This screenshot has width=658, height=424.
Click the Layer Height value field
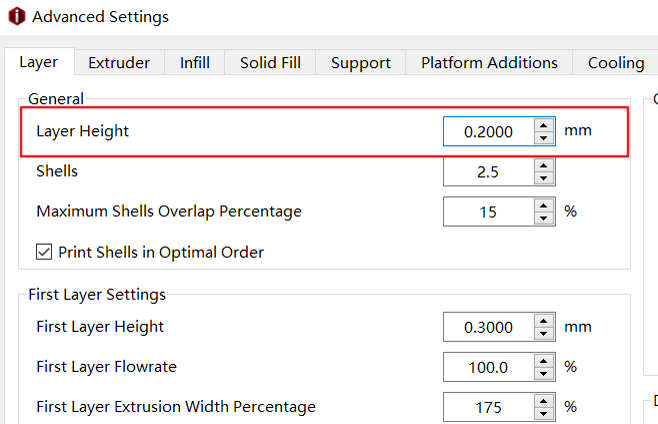click(489, 131)
